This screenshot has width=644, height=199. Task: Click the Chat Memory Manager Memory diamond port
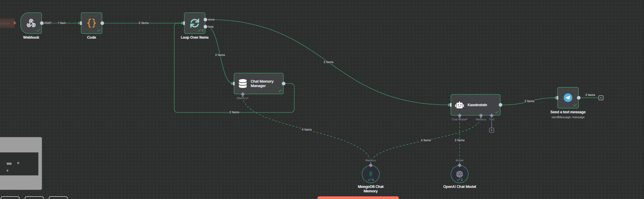click(x=243, y=94)
